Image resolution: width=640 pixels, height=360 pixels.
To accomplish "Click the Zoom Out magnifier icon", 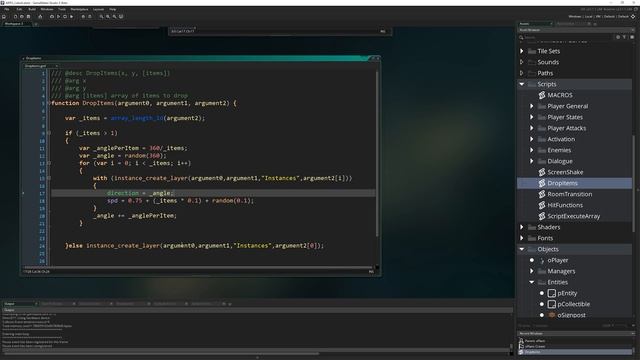I will point(101,16).
